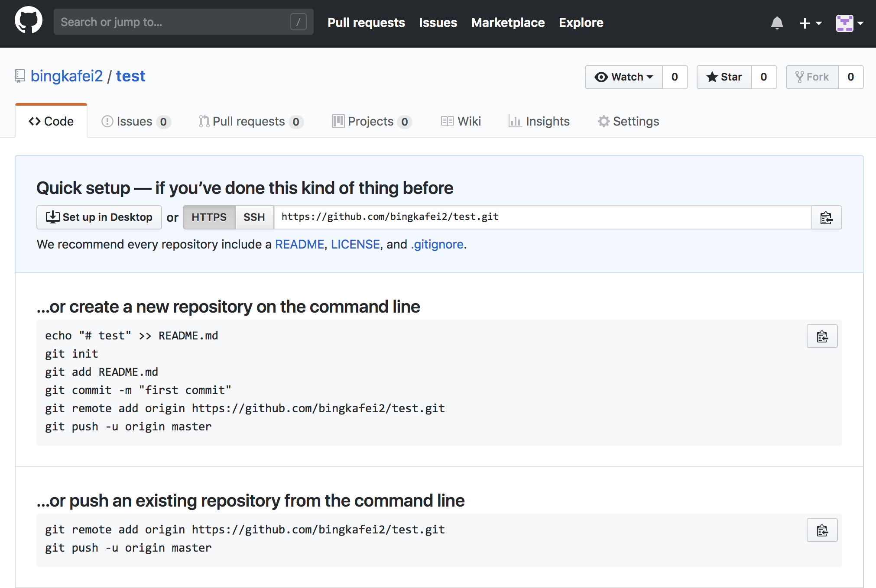Open the user avatar menu
876x588 pixels.
tap(849, 23)
